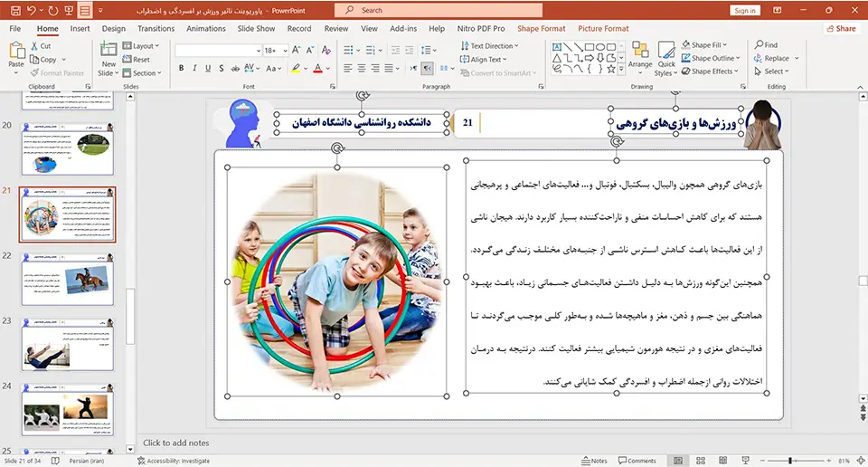Set right-to-left text direction
Screen dimensions: 868x467
428,68
